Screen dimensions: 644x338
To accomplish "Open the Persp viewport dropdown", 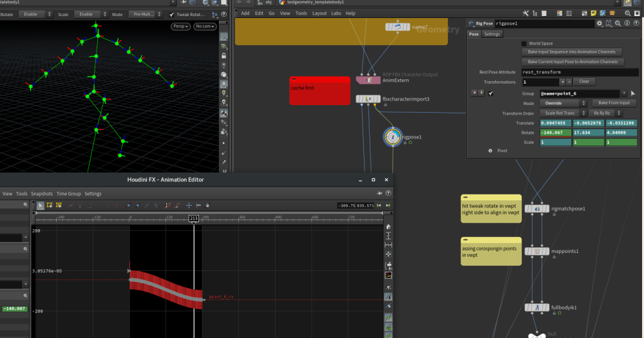I will pos(180,26).
